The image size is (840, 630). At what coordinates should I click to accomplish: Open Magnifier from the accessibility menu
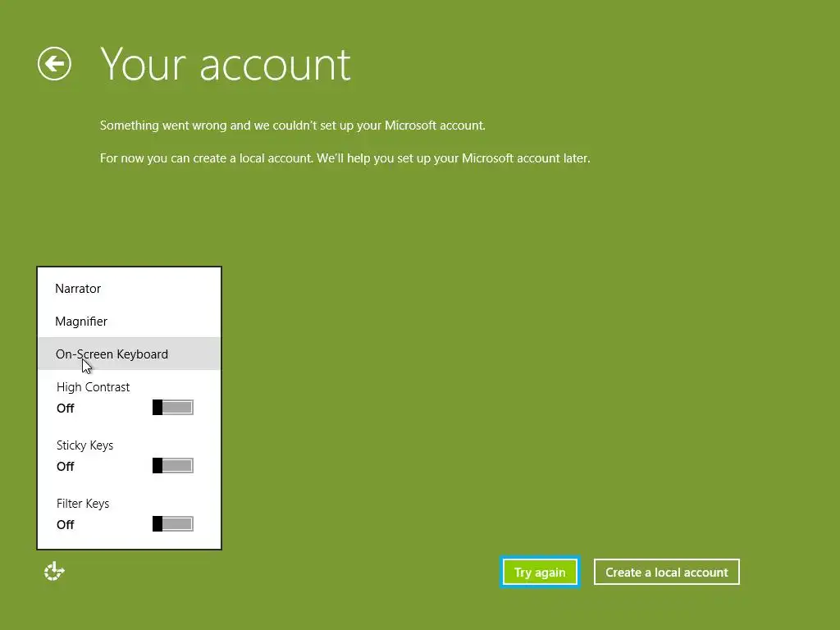click(129, 321)
